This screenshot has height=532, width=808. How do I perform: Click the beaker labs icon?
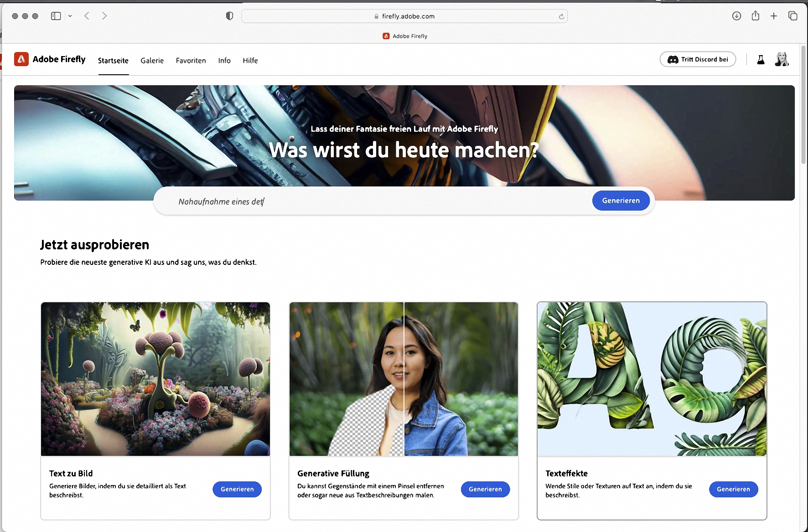(761, 60)
